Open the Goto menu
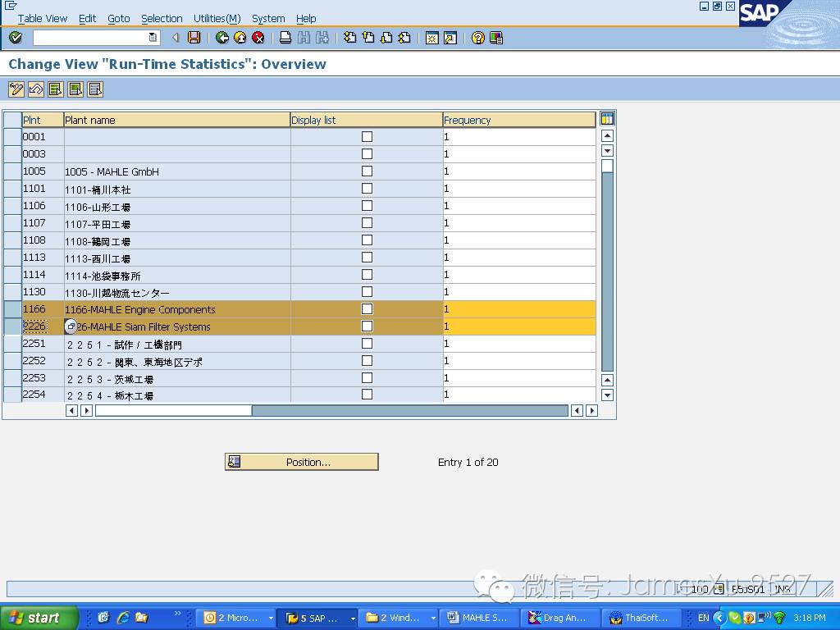Screen dimensions: 840x630 118,18
